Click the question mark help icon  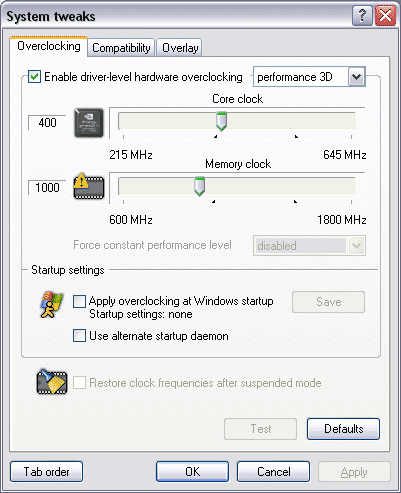coord(362,16)
